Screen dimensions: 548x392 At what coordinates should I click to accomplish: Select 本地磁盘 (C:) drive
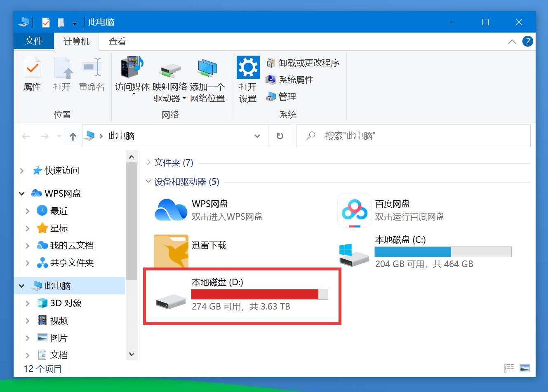click(x=399, y=239)
